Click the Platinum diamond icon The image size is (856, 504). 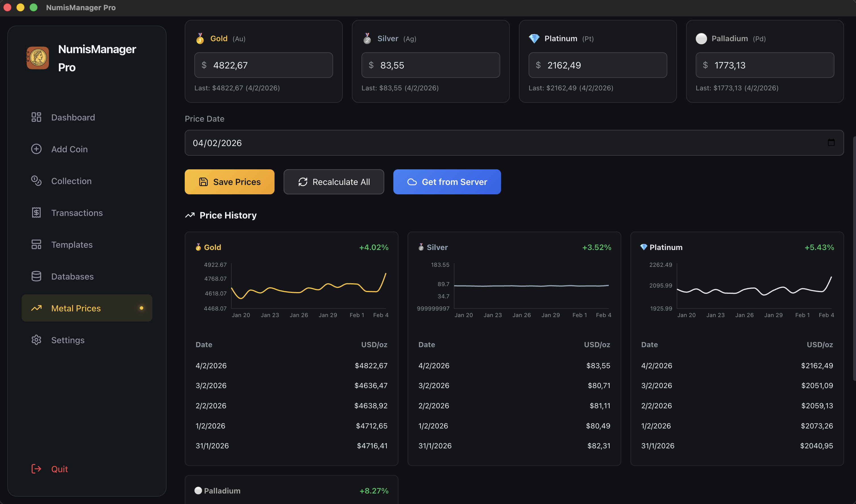pyautogui.click(x=534, y=38)
